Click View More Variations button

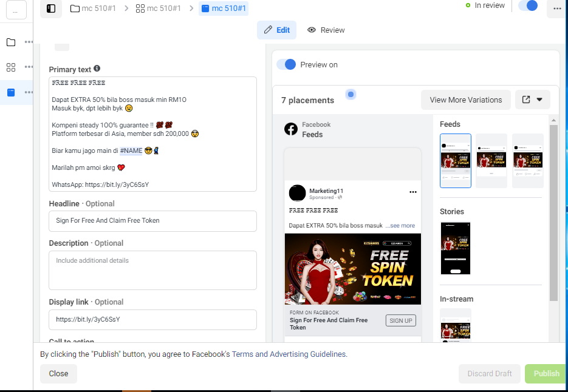point(466,100)
